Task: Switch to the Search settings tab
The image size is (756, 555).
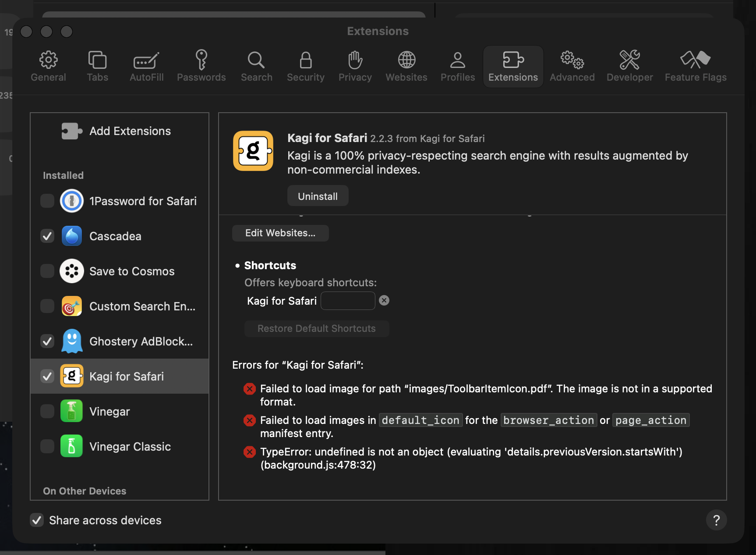Action: click(x=257, y=66)
